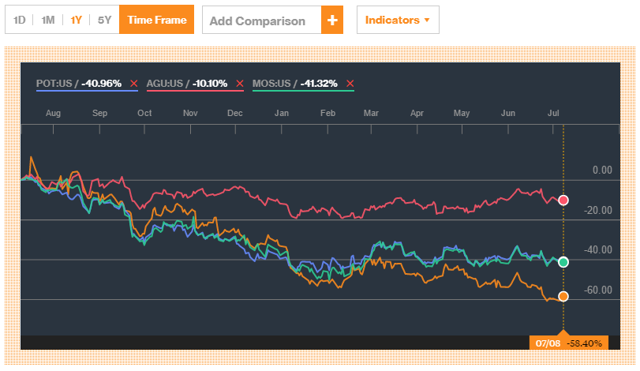The width and height of the screenshot is (640, 371).
Task: Click the MOS:US legend label
Action: coord(271,83)
